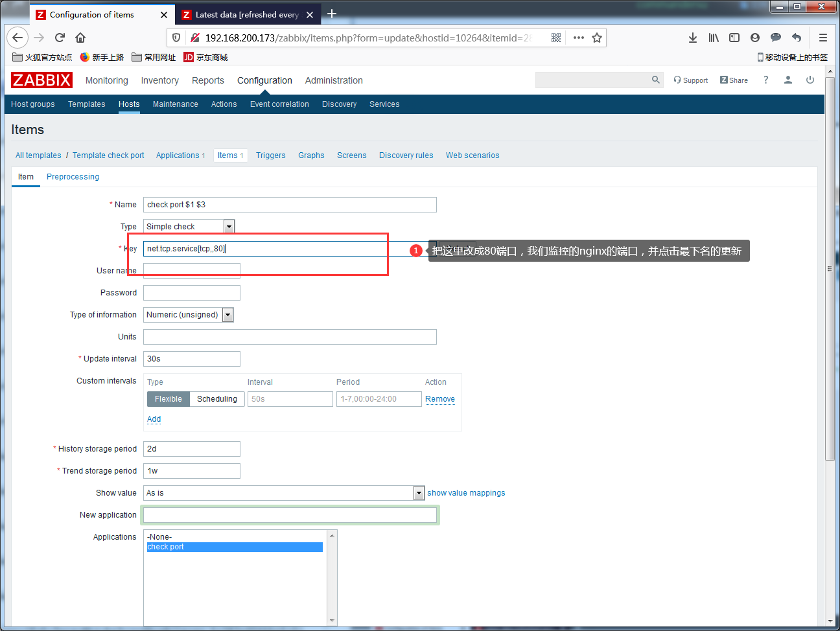Image resolution: width=840 pixels, height=631 pixels.
Task: Select Flexible custom interval type
Action: [169, 399]
